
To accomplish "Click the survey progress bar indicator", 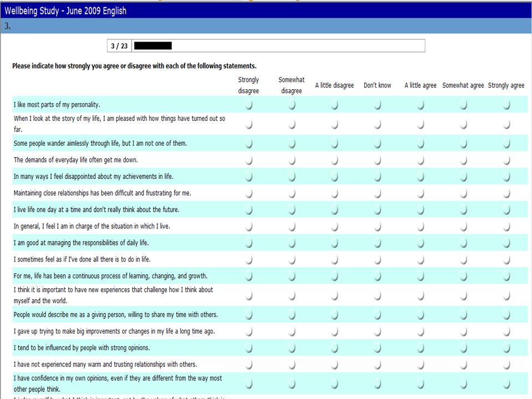I will [x=153, y=46].
